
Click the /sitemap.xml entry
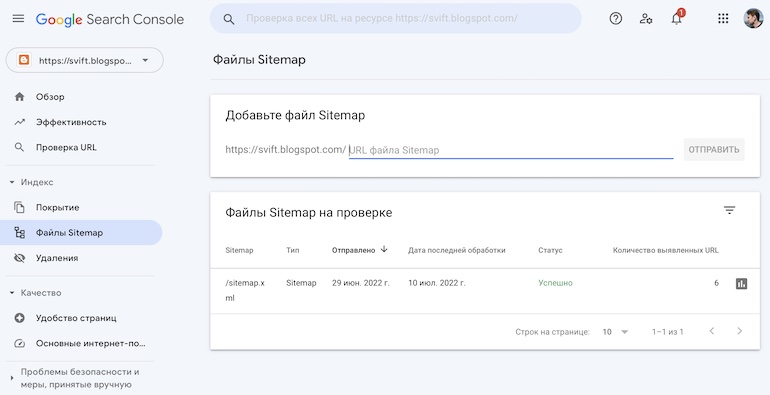point(245,290)
